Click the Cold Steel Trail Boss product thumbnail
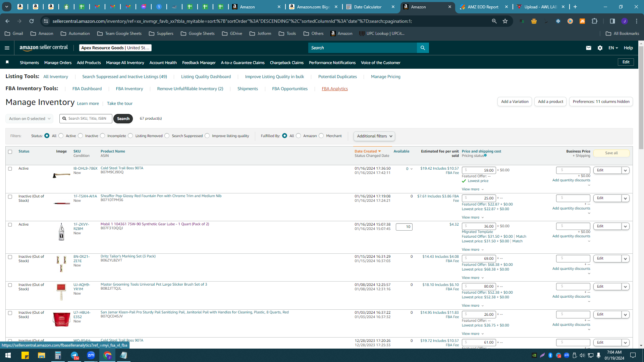The image size is (644, 362). pos(61,175)
